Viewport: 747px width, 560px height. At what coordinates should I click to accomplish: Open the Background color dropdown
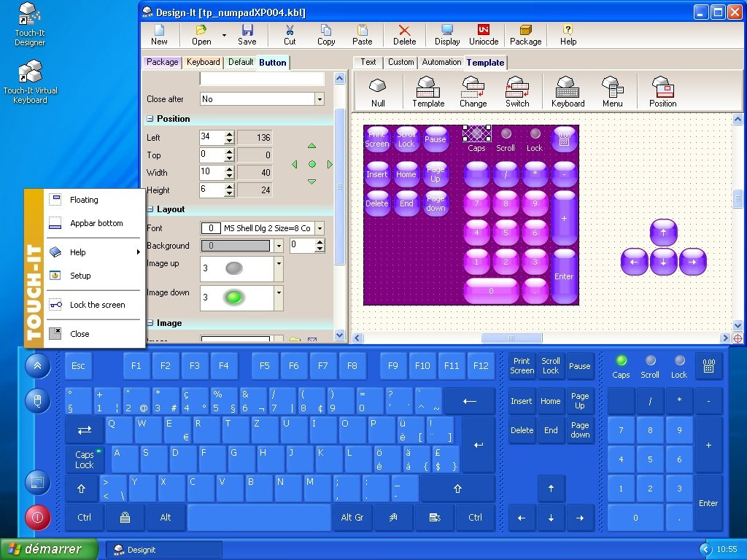coord(279,246)
